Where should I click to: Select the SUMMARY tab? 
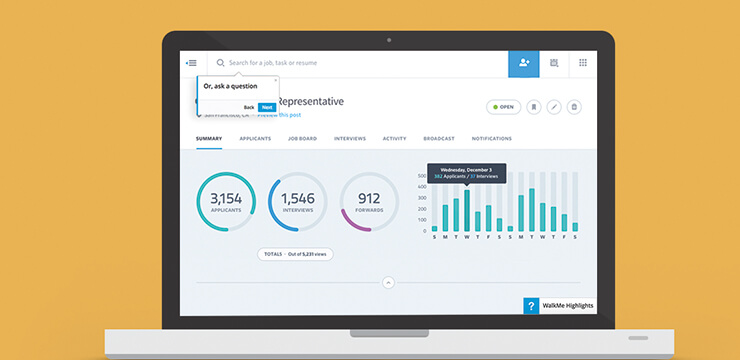(x=209, y=139)
